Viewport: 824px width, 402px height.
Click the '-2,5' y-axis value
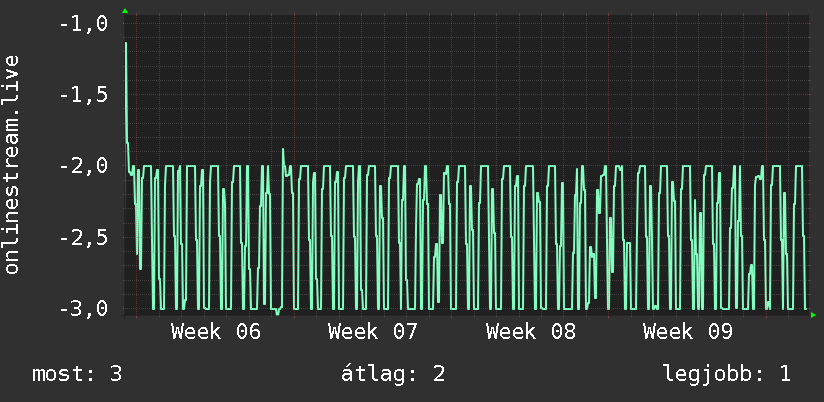click(x=84, y=238)
